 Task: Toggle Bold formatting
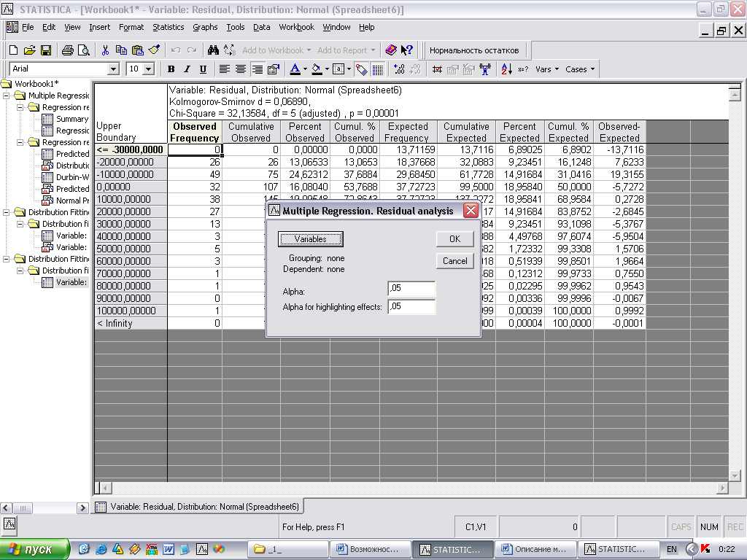point(171,69)
